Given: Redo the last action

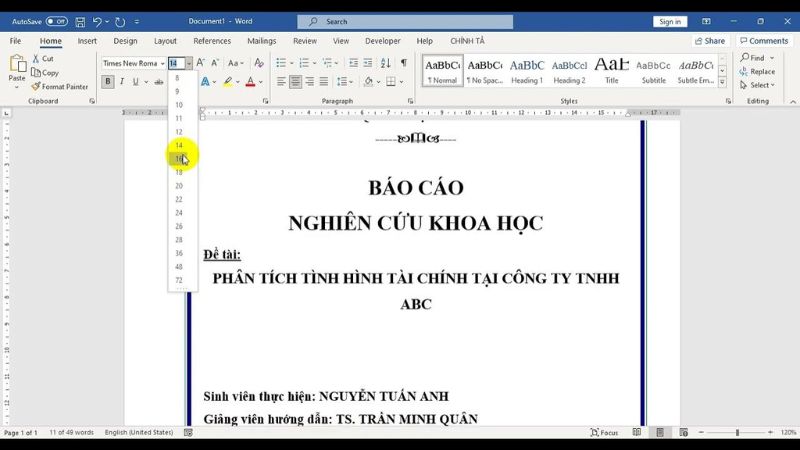Looking at the screenshot, I should click(120, 21).
